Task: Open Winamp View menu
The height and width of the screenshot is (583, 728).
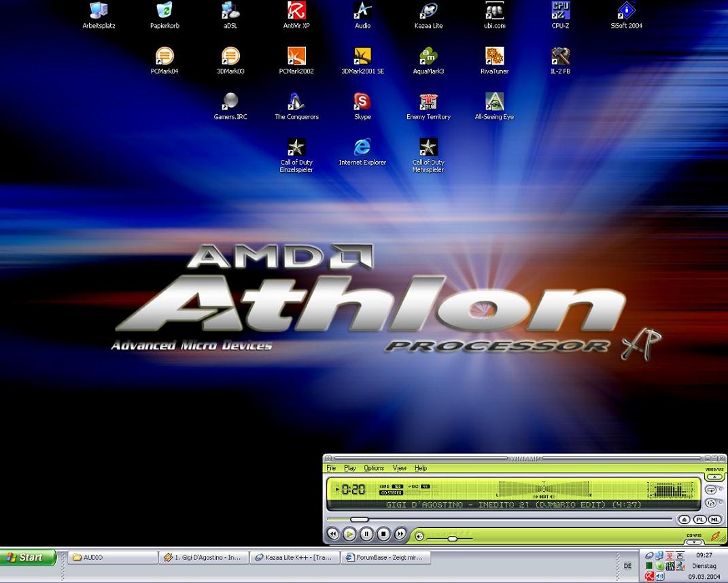Action: 399,468
